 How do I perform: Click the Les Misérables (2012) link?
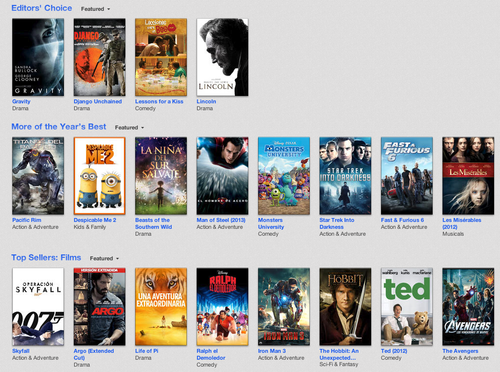[x=462, y=223]
